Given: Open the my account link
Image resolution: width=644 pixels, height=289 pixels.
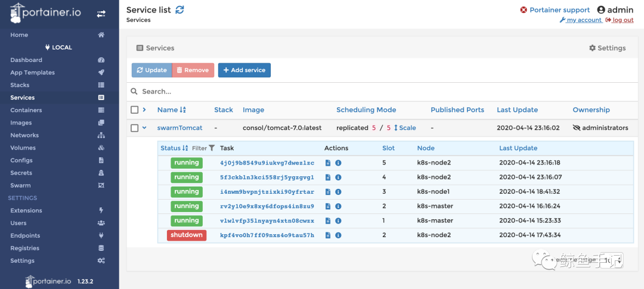Looking at the screenshot, I should point(580,20).
